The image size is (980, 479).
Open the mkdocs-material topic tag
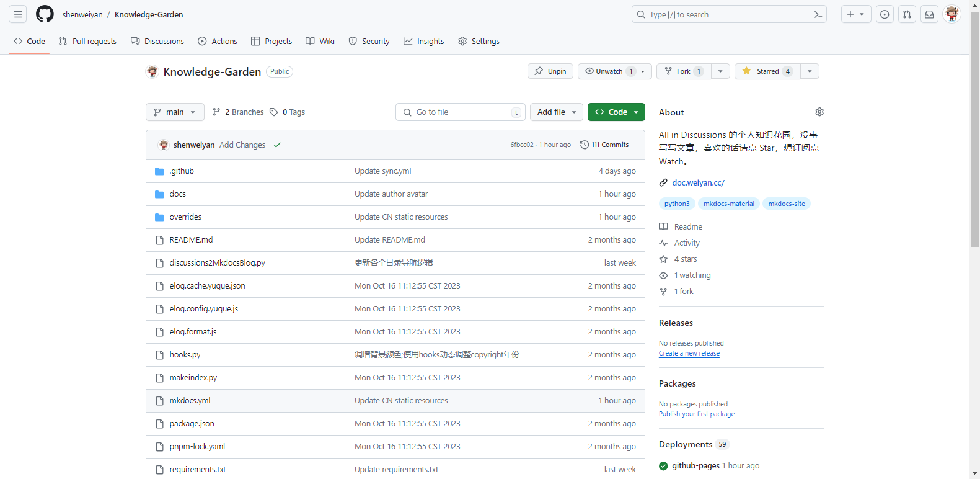(x=729, y=204)
